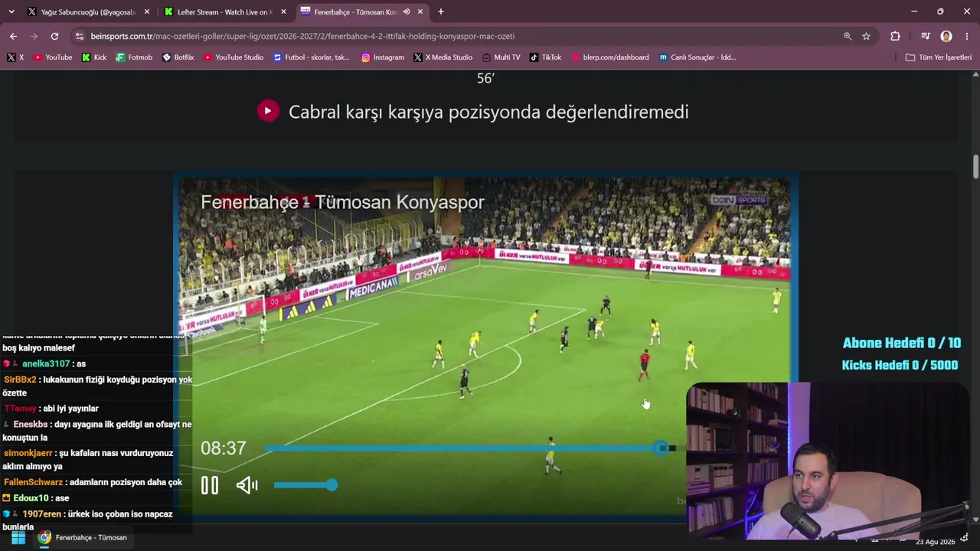Pause the match highlight video
The height and width of the screenshot is (551, 980).
[209, 485]
